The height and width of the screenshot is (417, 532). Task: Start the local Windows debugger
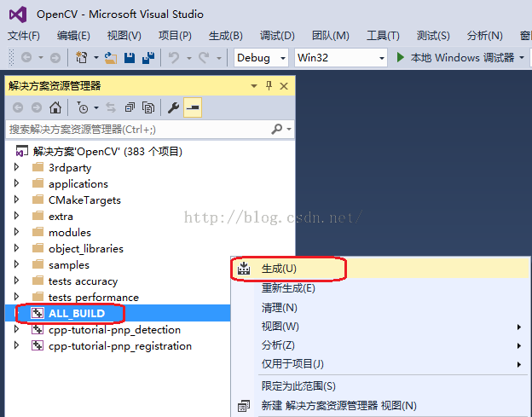coord(455,58)
